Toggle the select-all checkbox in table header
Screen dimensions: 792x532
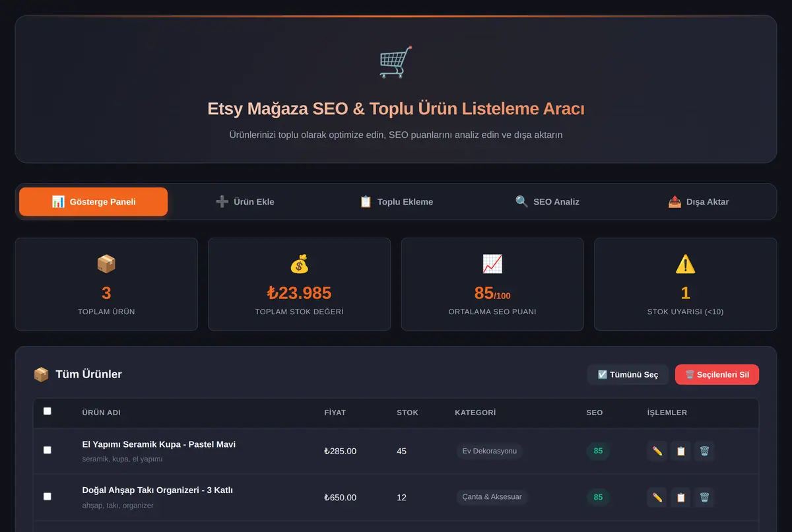(x=47, y=411)
